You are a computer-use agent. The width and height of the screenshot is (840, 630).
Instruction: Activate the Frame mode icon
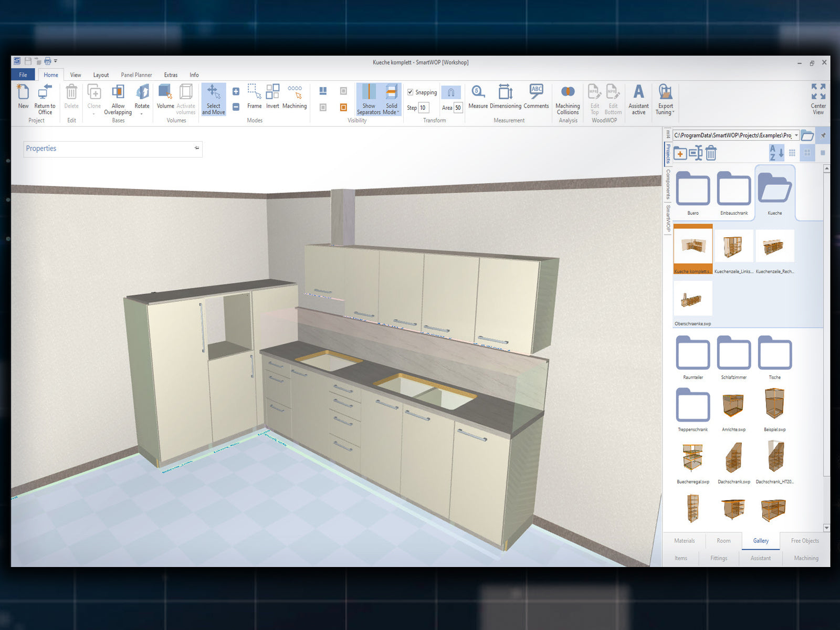pos(254,93)
